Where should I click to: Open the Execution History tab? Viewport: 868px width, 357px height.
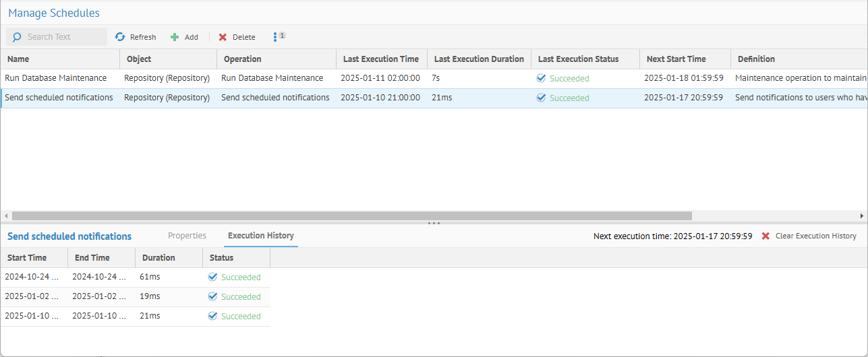[260, 236]
